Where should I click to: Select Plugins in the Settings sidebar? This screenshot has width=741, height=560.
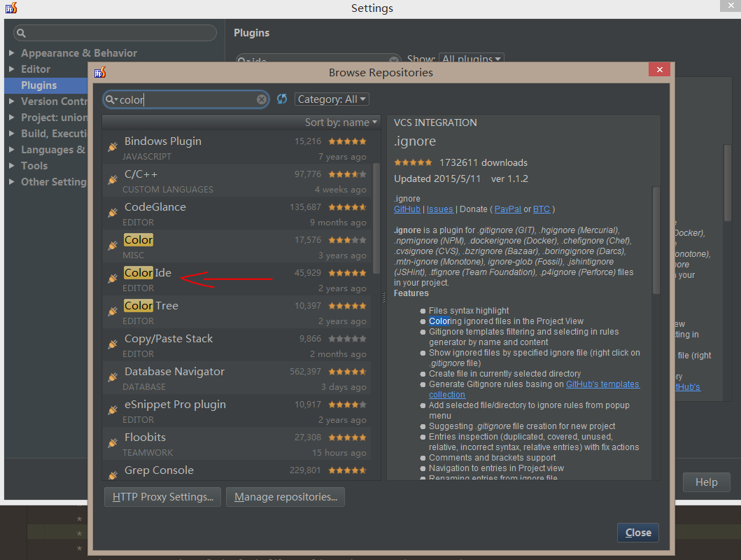46,85
